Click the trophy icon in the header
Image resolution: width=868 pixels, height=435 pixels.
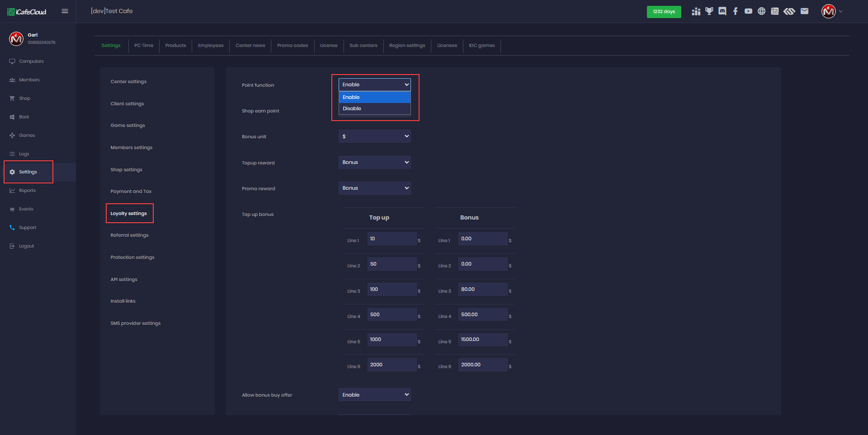pyautogui.click(x=709, y=11)
